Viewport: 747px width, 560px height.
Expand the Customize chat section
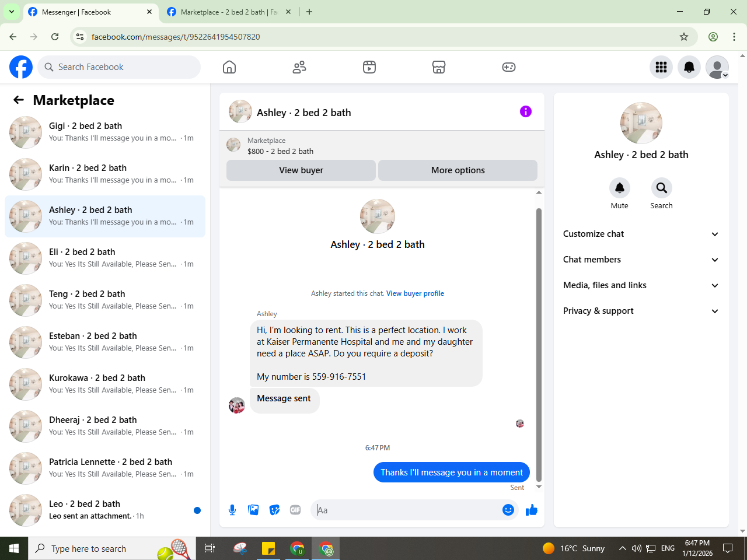point(641,234)
